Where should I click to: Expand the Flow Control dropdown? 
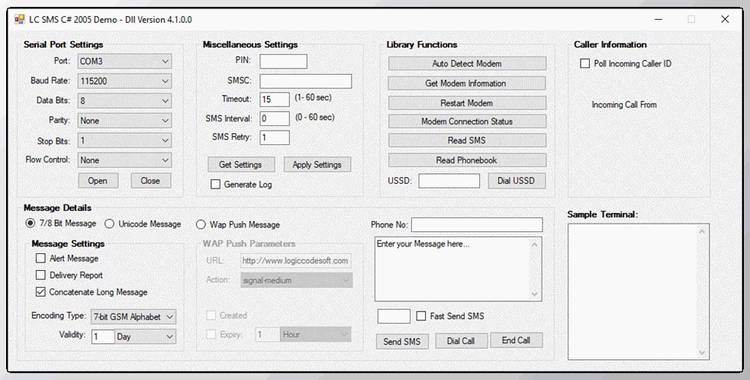click(124, 160)
